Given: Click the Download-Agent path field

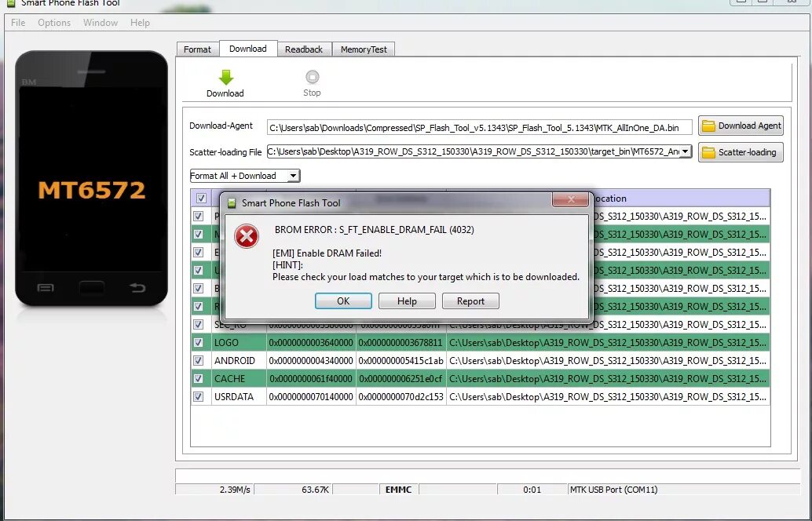Looking at the screenshot, I should tap(480, 128).
